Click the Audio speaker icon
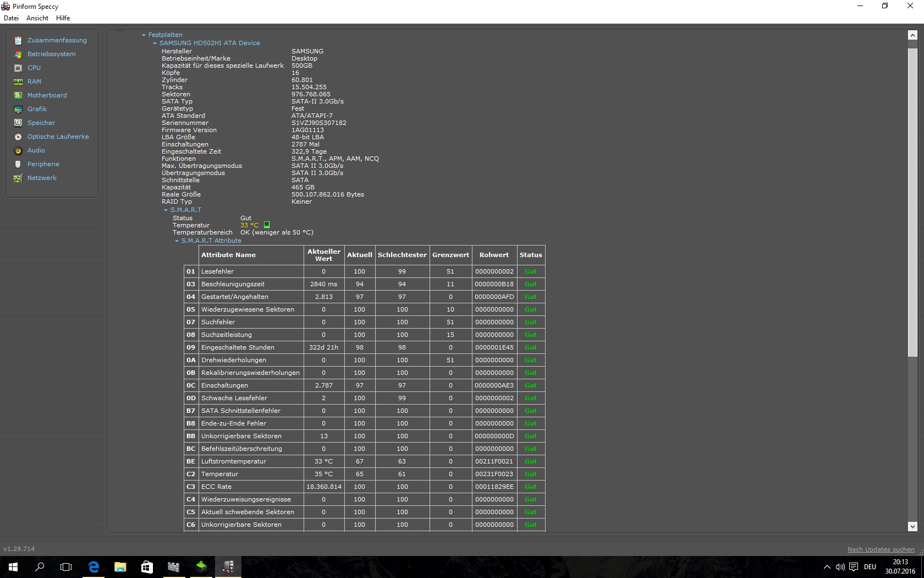The height and width of the screenshot is (578, 924). tap(18, 150)
